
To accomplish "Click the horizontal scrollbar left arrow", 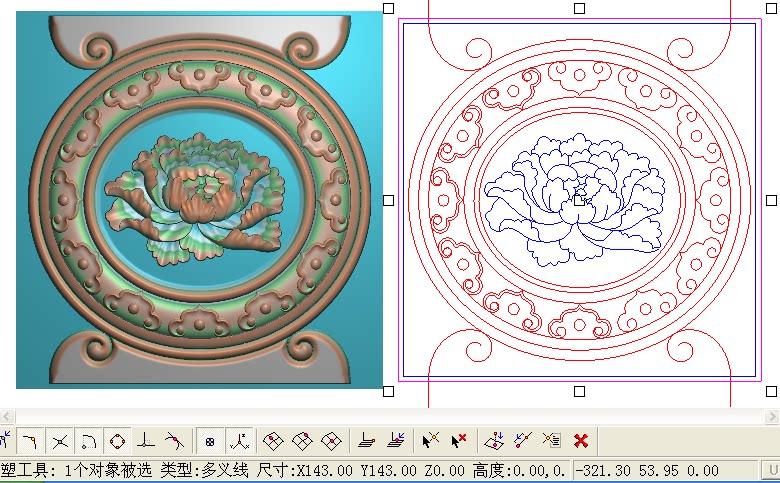I will 6,416.
